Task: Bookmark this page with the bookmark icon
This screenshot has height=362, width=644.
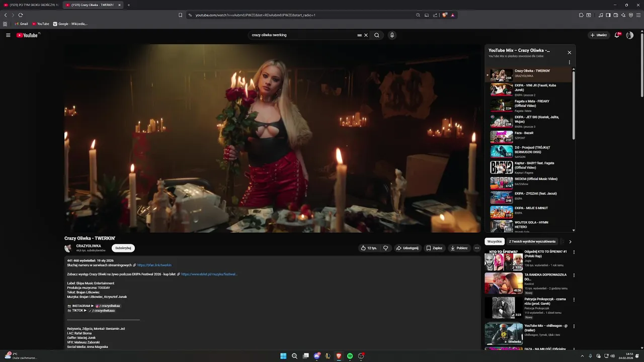Action: [180, 15]
